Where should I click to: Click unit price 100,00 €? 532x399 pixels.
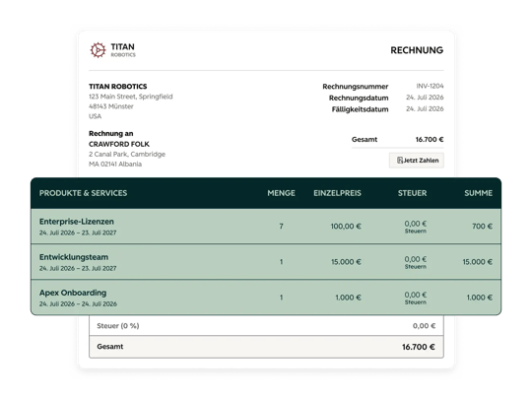point(346,227)
